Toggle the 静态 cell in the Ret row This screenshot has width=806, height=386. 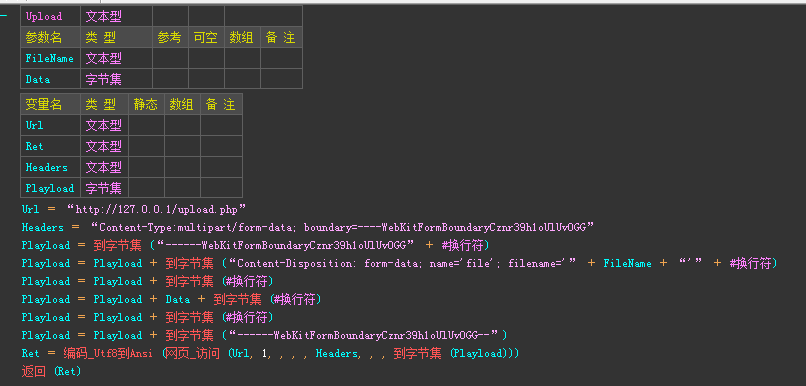click(x=146, y=146)
